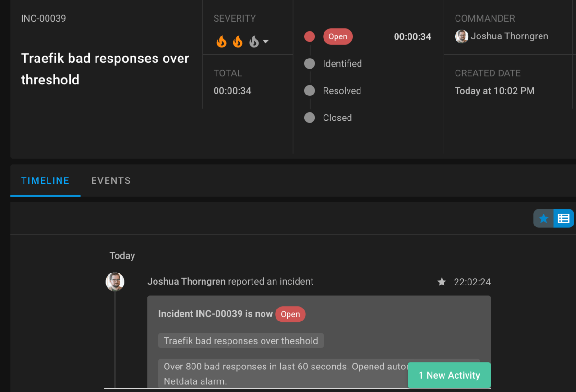576x392 pixels.
Task: Click the Open badge in incident message
Action: [x=290, y=314]
